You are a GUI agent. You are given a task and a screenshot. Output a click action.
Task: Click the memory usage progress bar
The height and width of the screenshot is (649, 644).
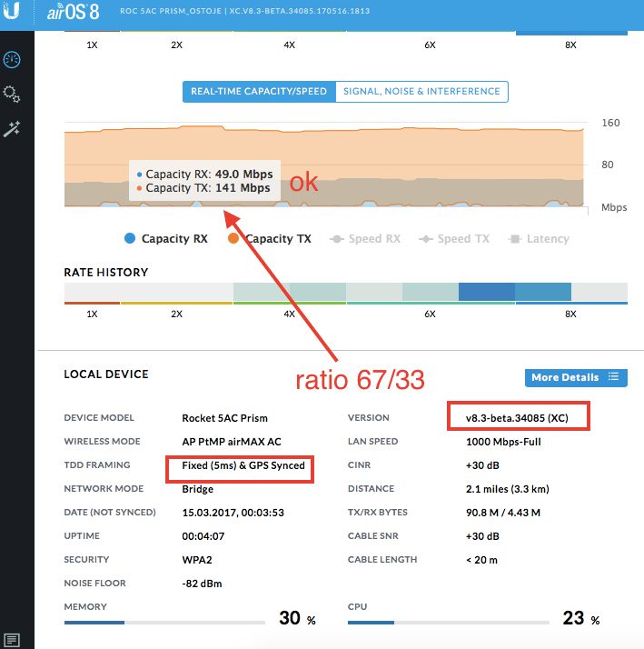point(164,623)
